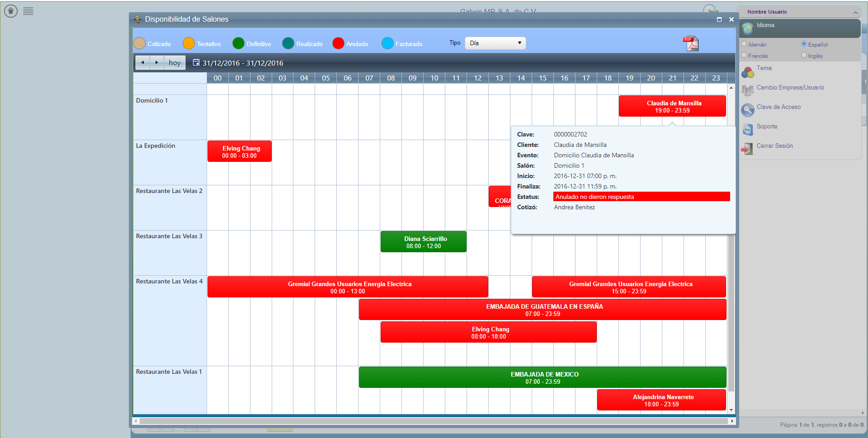Click the Disponibilidad de Salones window icon
The image size is (868, 438).
(137, 19)
